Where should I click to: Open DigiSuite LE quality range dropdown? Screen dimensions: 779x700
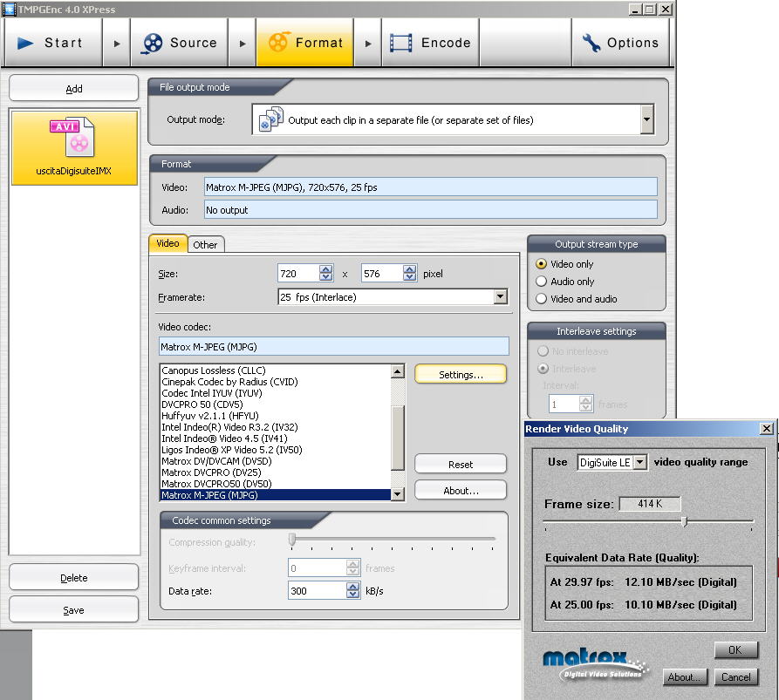click(x=640, y=462)
